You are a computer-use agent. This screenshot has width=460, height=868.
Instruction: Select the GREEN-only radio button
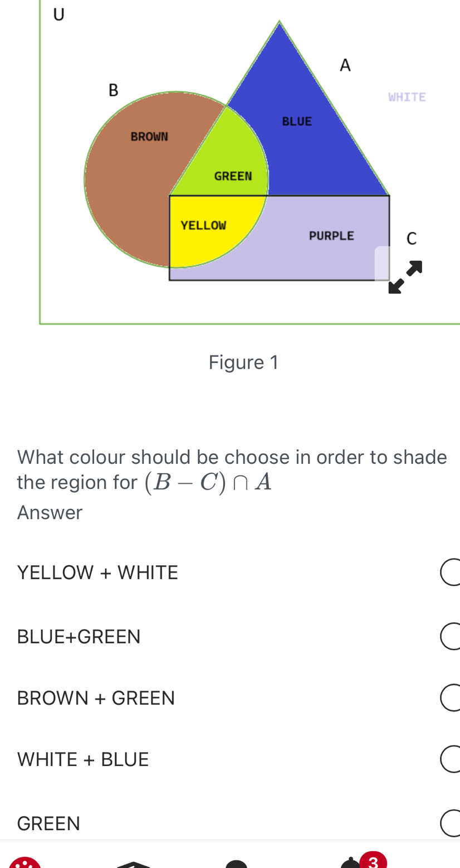click(451, 823)
